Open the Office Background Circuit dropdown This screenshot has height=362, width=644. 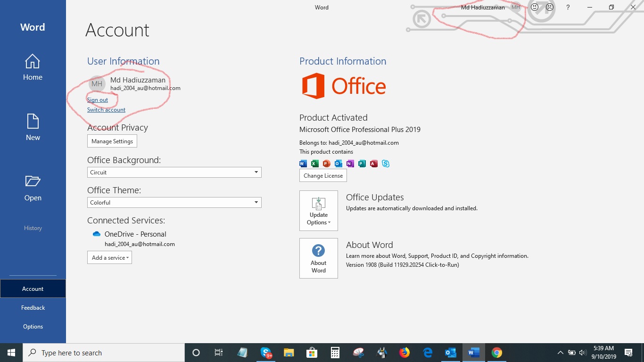pos(174,173)
